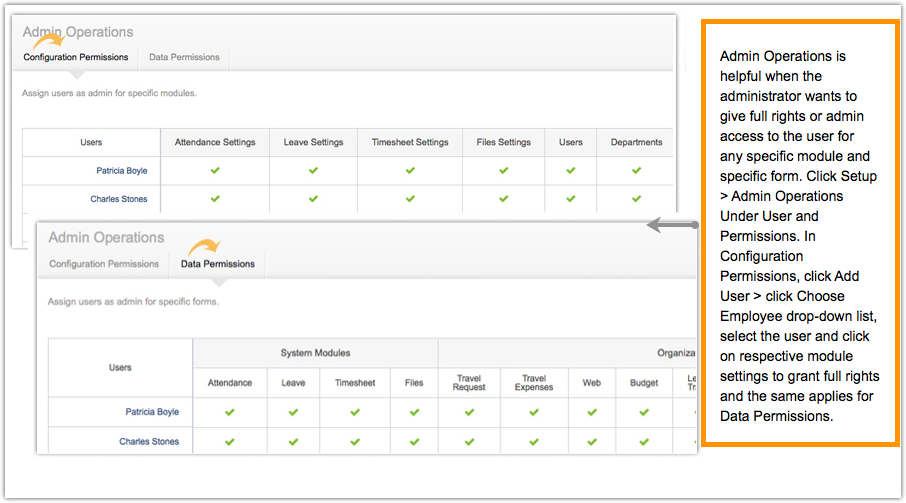Toggle Charles Stones' Travel Expenses checkmark
This screenshot has width=906, height=503.
point(534,441)
